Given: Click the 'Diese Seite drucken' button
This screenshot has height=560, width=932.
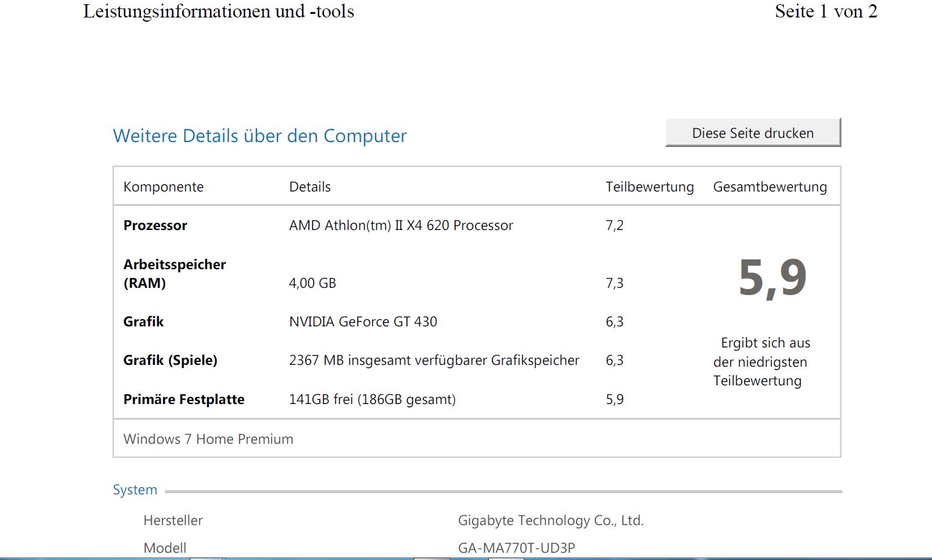Looking at the screenshot, I should pos(753,133).
